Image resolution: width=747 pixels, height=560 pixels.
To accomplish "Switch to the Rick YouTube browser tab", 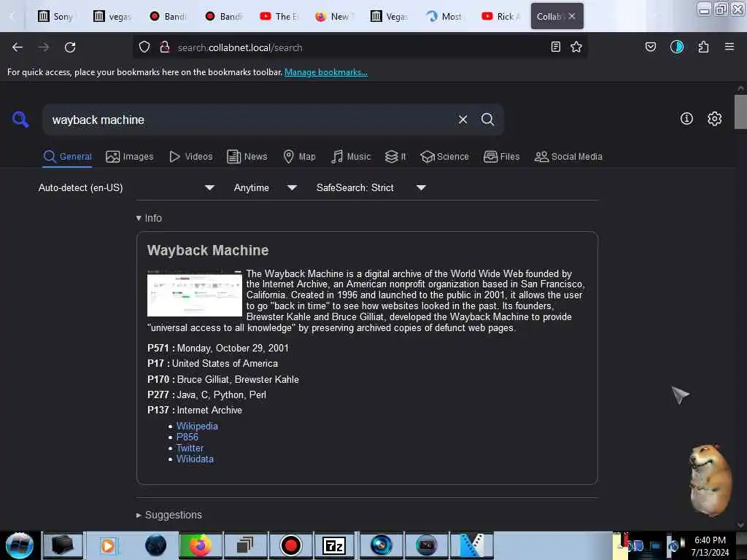I will tap(499, 16).
